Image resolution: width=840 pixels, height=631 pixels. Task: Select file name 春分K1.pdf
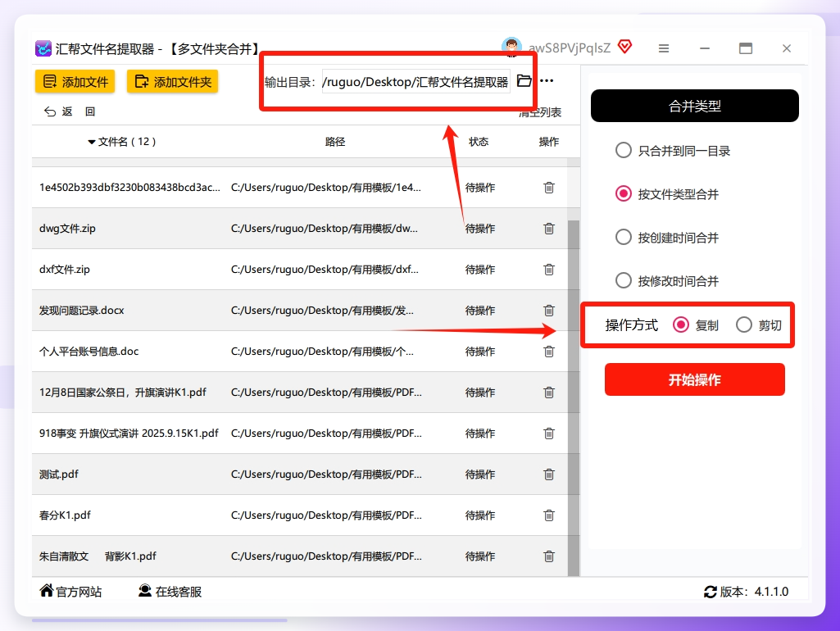65,515
